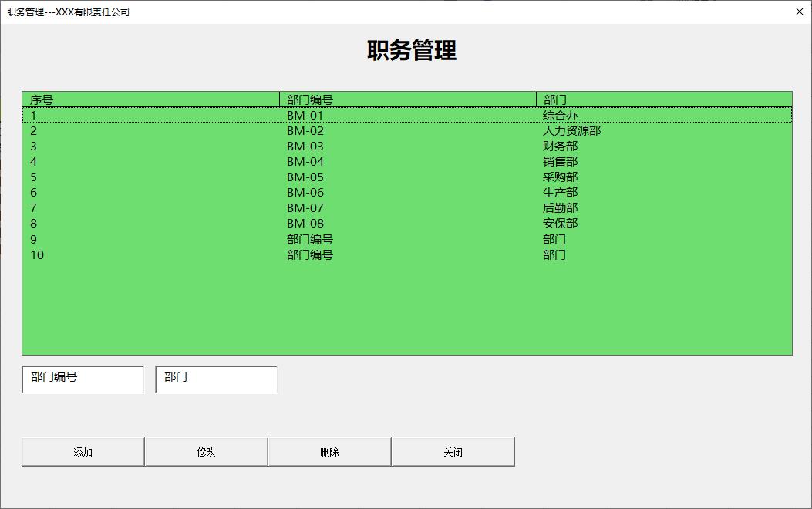Screen dimensions: 812x509
Task: Click the 部门 column header
Action: pos(663,99)
